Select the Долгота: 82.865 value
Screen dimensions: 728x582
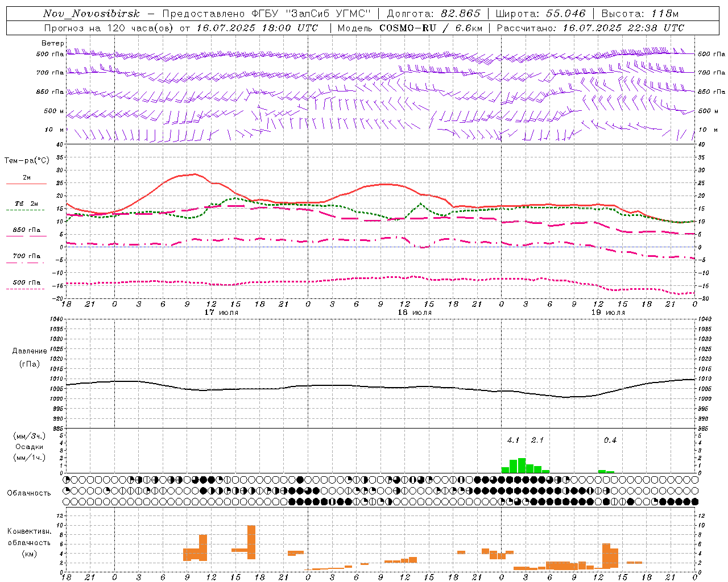[x=433, y=14]
